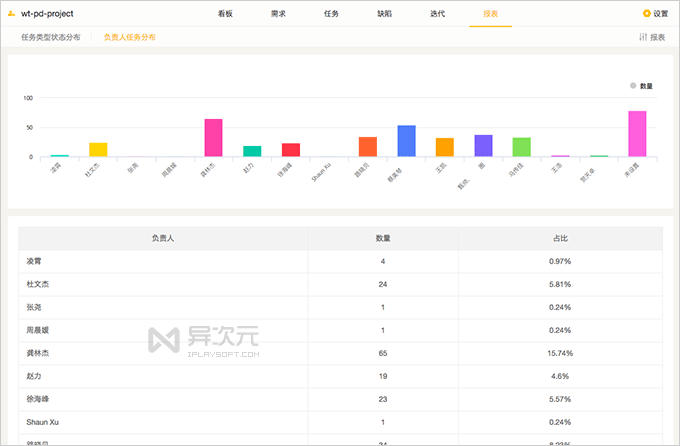Click the 占比 column header
The height and width of the screenshot is (446, 680).
(x=560, y=239)
